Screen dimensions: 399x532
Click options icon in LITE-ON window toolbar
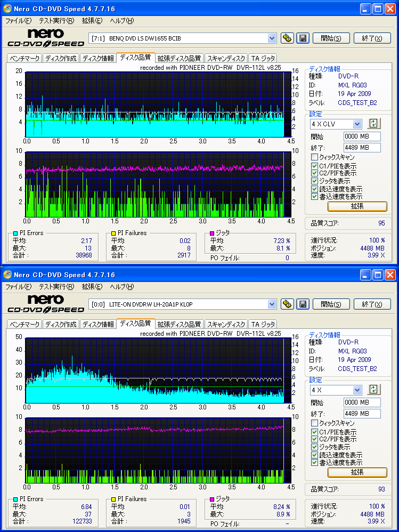(287, 304)
